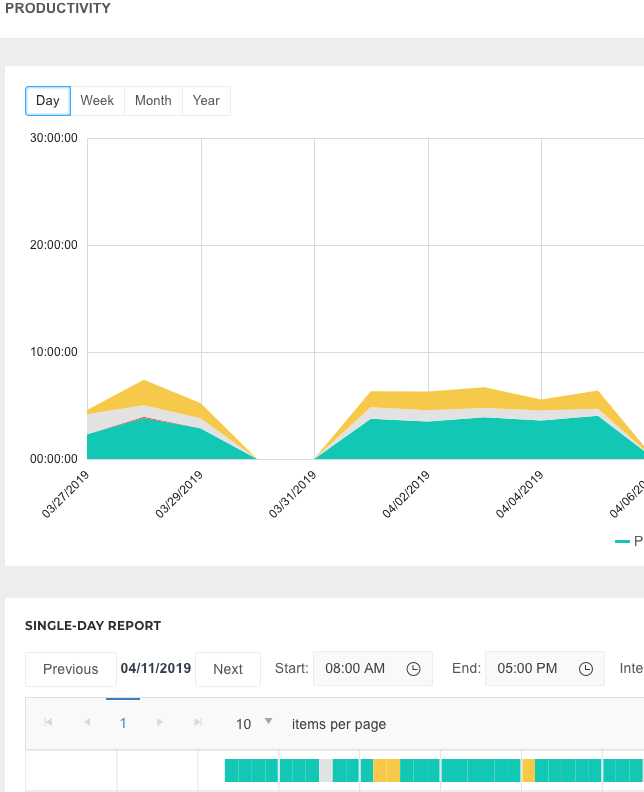
Task: Click the 04/04/2019 axis label
Action: click(520, 494)
